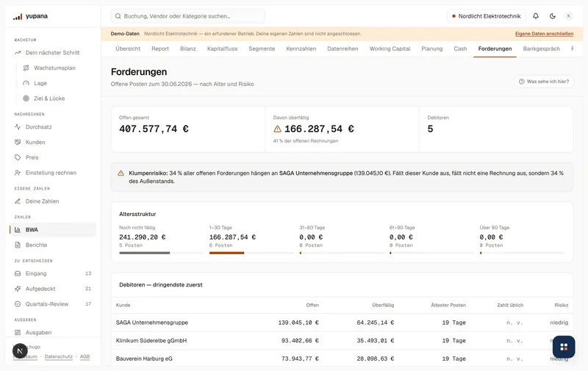
Task: Select Bauverein Harburg eG row name
Action: (x=144, y=359)
